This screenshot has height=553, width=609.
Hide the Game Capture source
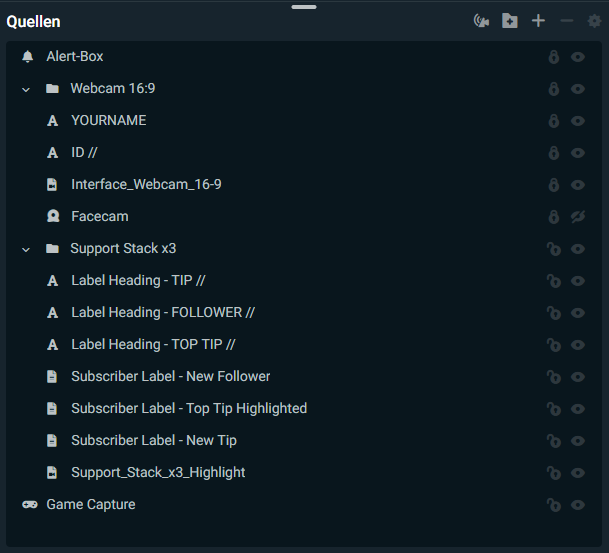click(578, 505)
